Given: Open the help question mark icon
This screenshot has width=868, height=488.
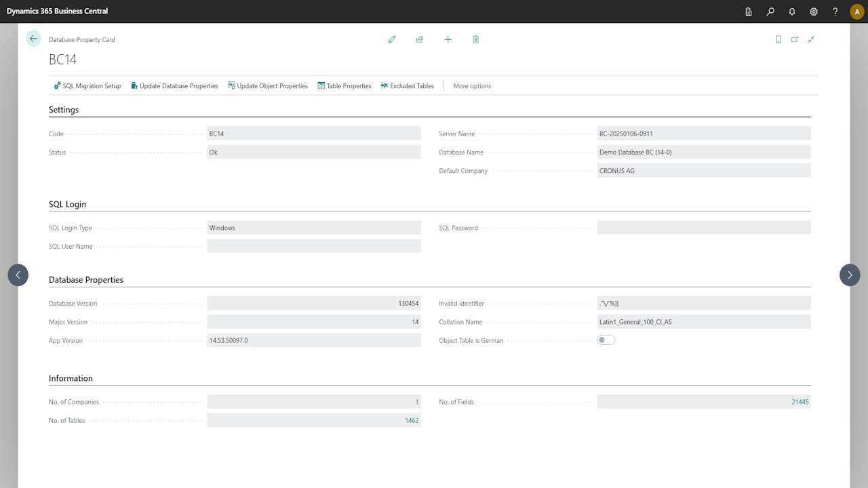Looking at the screenshot, I should pyautogui.click(x=835, y=12).
